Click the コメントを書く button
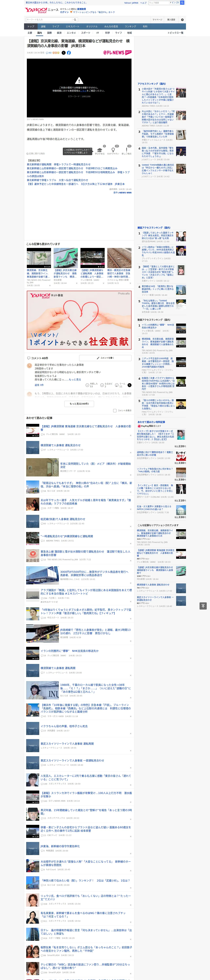The image size is (210, 980). [x=105, y=358]
